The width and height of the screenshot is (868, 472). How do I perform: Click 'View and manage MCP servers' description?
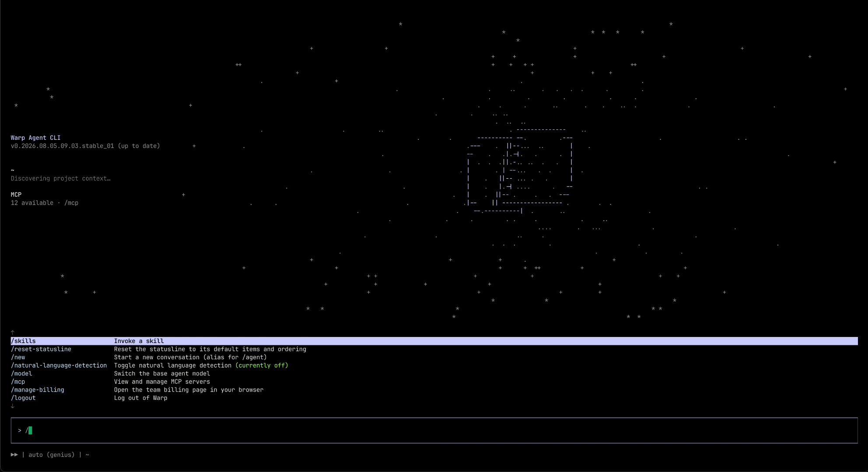point(162,382)
